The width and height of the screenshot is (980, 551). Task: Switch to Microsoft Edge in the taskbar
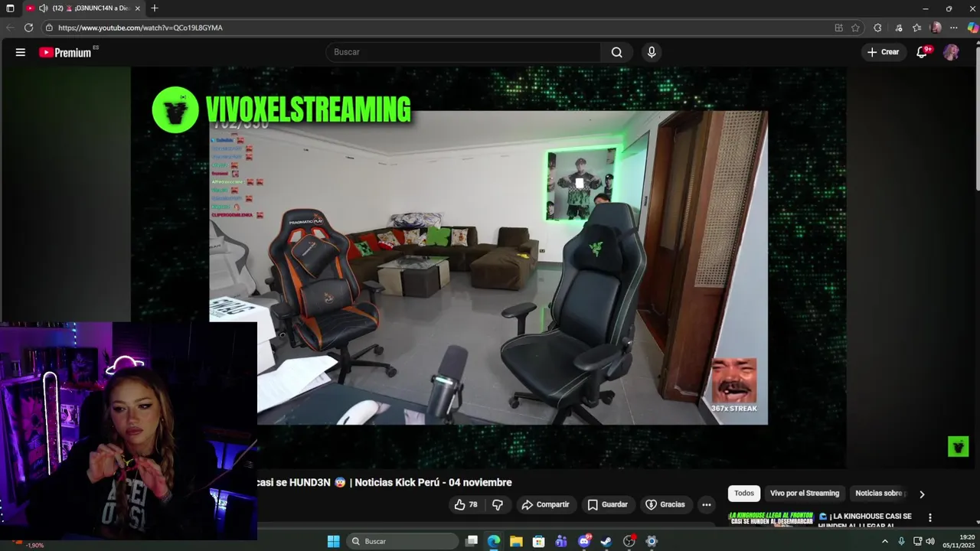coord(494,541)
